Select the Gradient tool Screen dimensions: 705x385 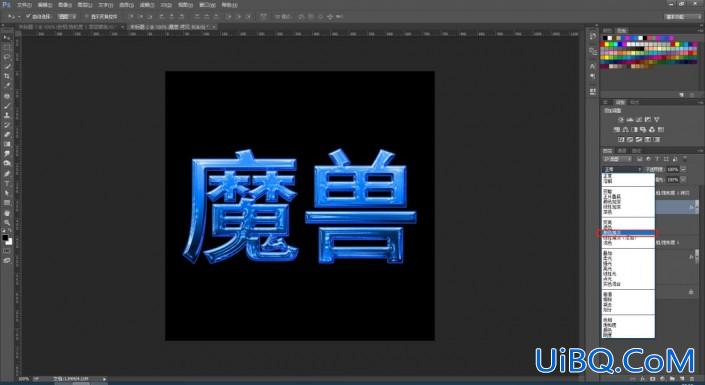[7, 143]
